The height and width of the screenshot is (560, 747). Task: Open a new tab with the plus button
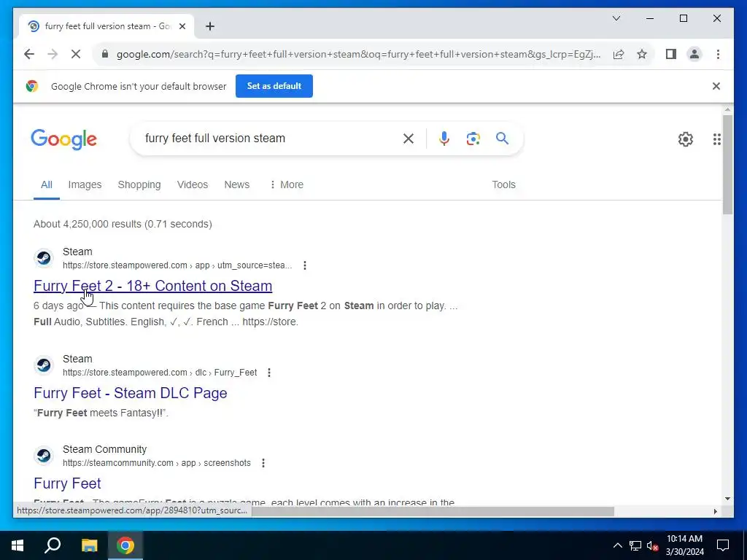tap(210, 26)
